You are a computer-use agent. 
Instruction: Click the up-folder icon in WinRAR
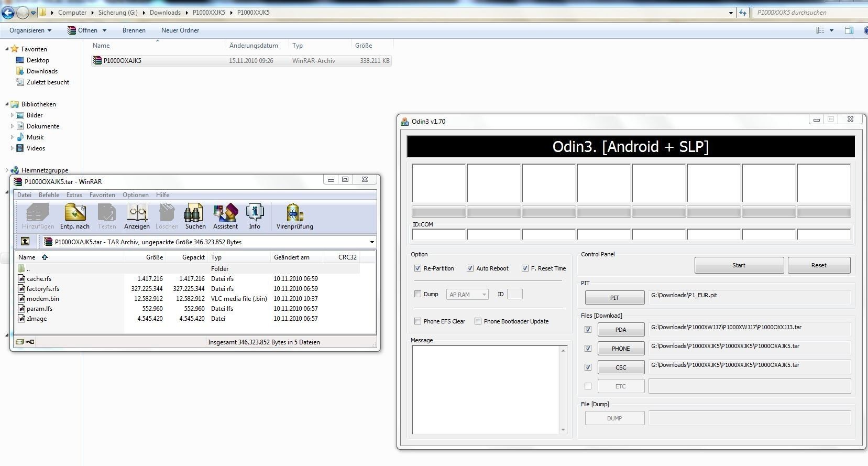tap(25, 242)
